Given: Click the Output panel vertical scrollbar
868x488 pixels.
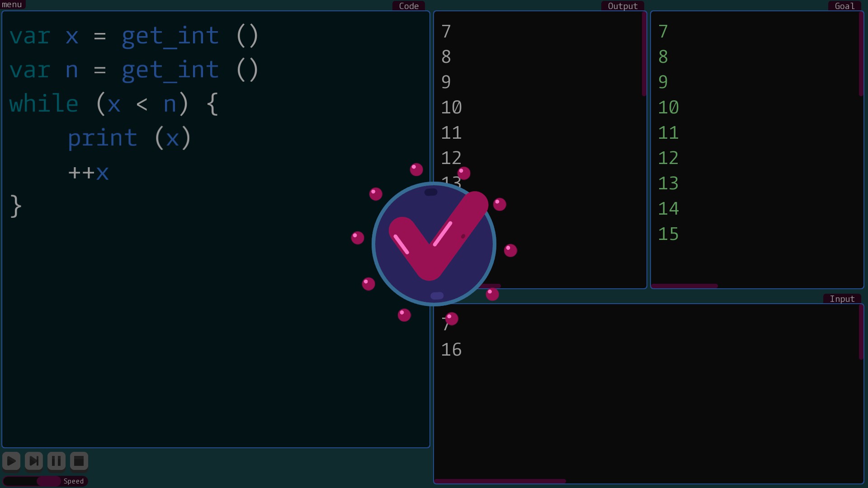Looking at the screenshot, I should [644, 54].
